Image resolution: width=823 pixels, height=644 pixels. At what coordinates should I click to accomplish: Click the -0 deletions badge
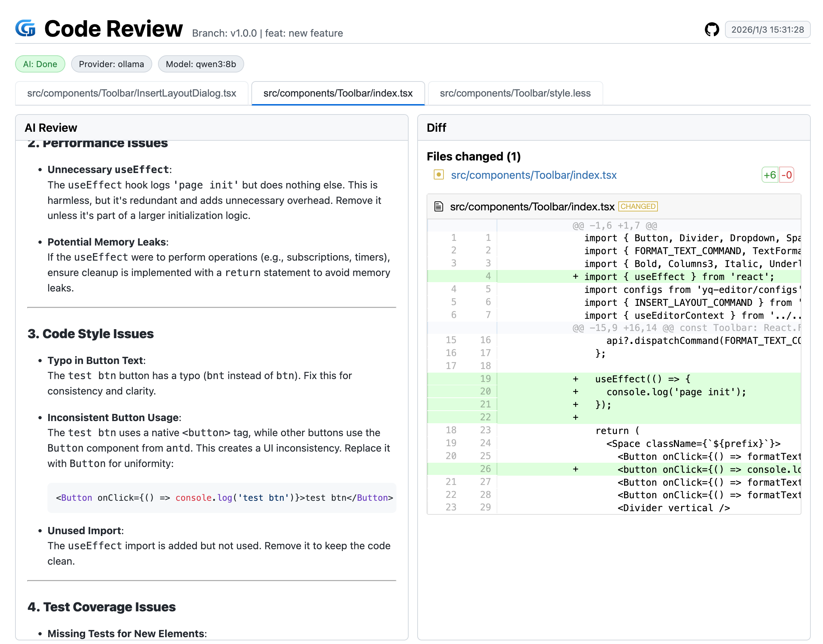(786, 175)
